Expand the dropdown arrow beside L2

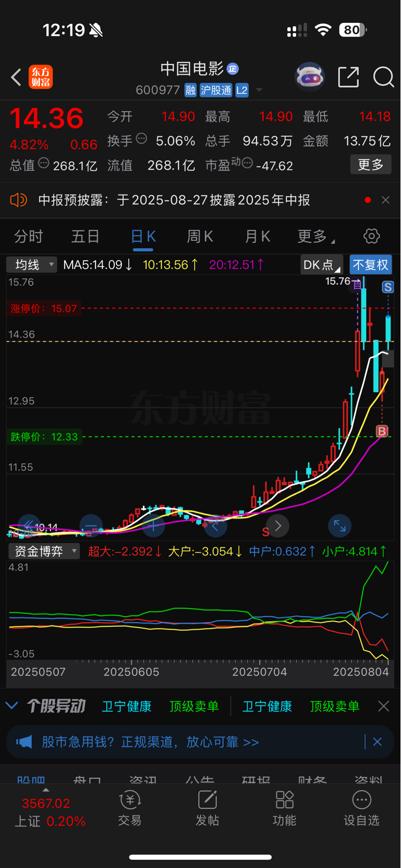[x=259, y=90]
